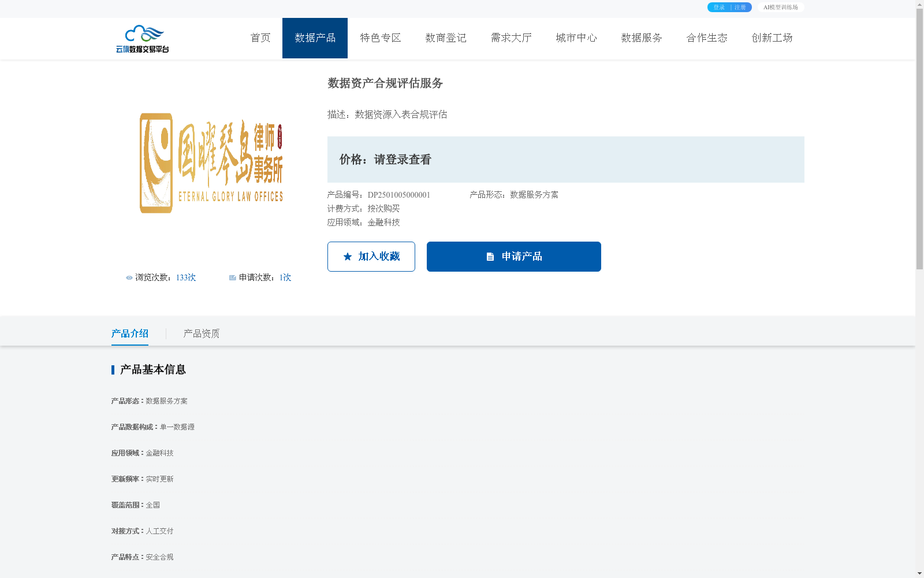
Task: Go to 合作生态 navigation item
Action: pos(707,38)
